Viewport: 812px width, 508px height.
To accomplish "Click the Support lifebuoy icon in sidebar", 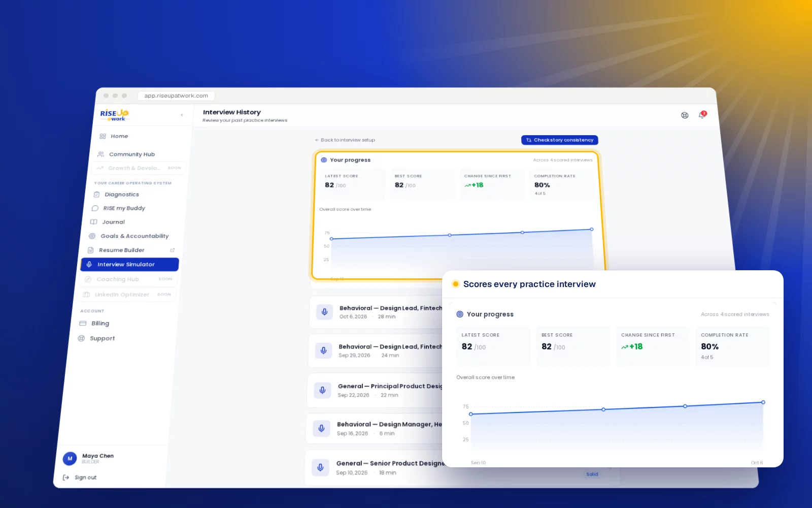I will tap(81, 338).
